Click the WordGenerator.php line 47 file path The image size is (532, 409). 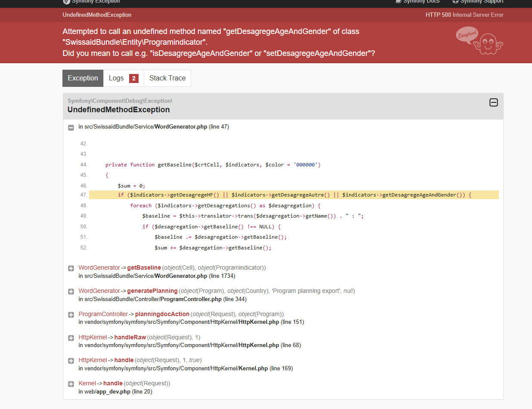[154, 127]
